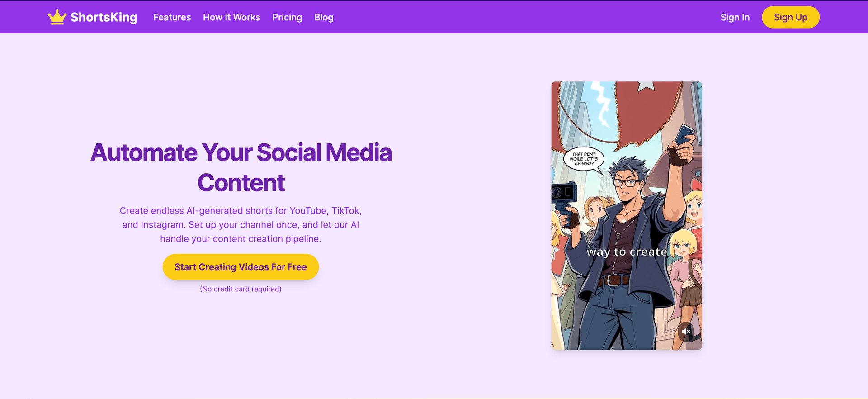Click Start Creating Videos For Free
This screenshot has height=399, width=868.
[241, 267]
